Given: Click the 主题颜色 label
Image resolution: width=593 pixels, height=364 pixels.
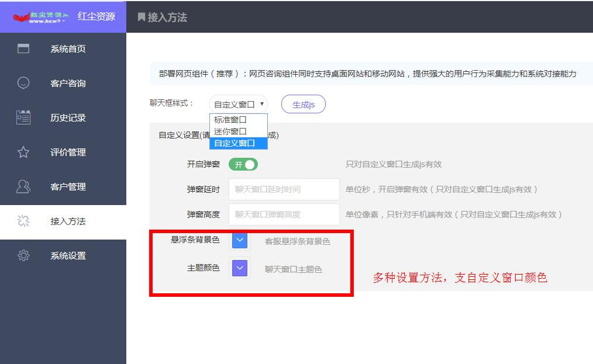Looking at the screenshot, I should click(203, 268).
